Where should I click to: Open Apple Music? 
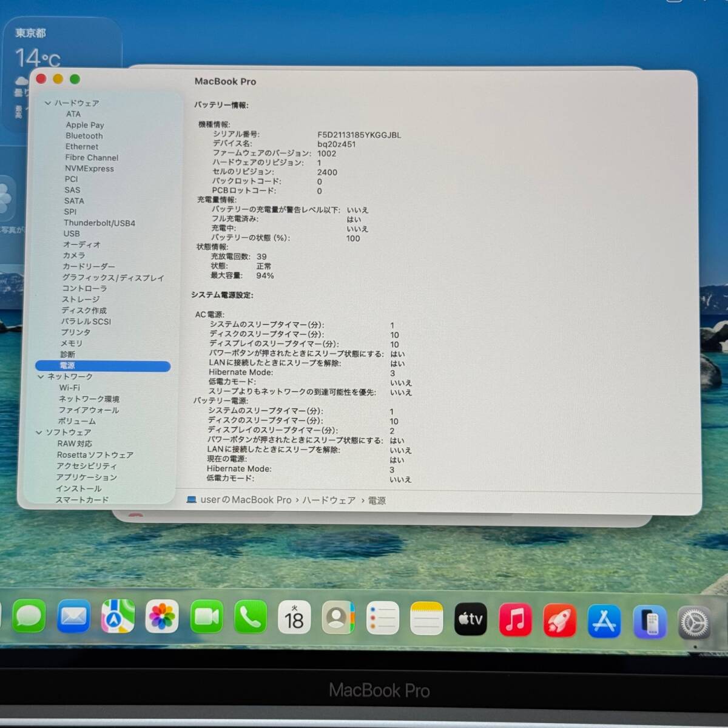(515, 618)
